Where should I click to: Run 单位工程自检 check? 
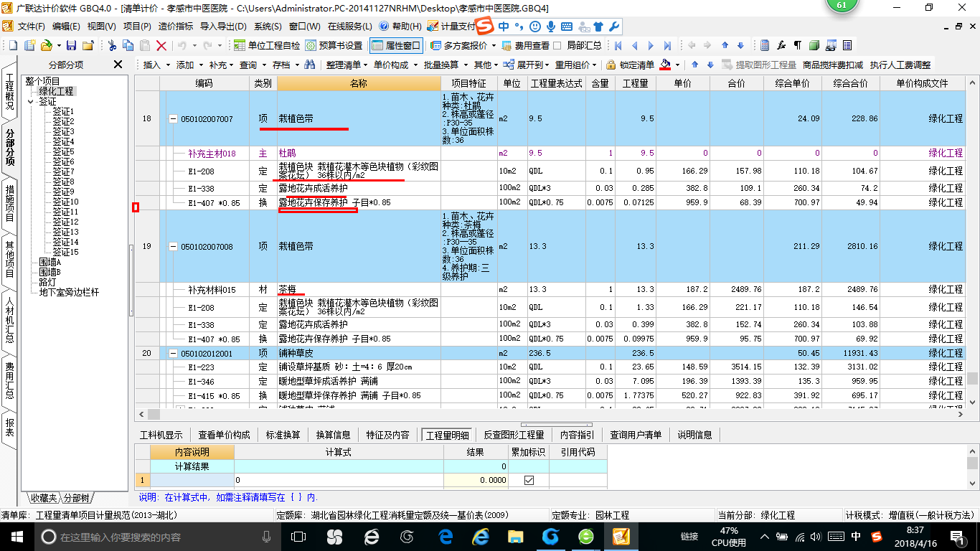click(267, 45)
